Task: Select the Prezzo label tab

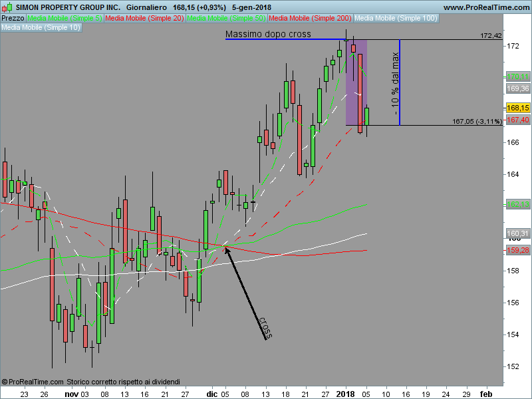Action: pyautogui.click(x=13, y=18)
